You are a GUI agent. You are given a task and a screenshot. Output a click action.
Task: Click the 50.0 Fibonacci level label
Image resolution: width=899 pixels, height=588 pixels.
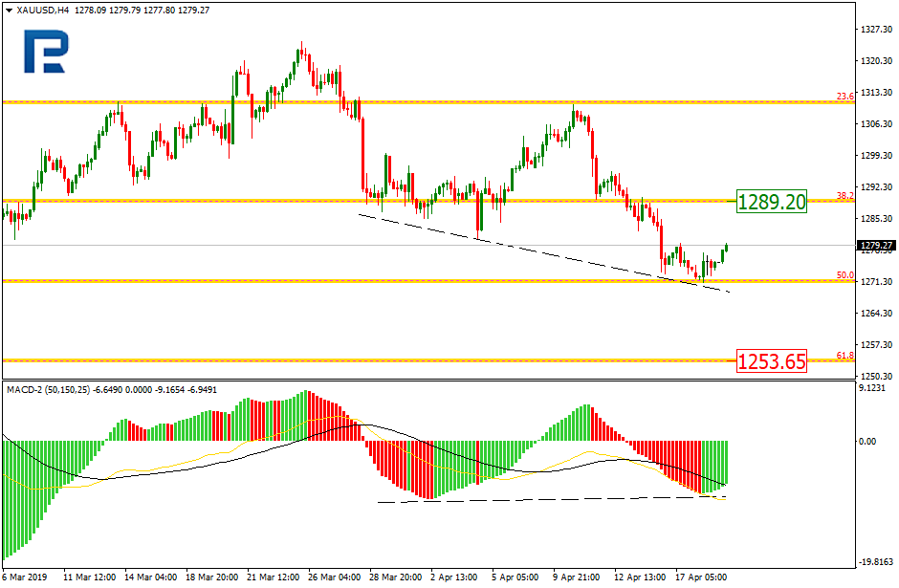click(844, 275)
